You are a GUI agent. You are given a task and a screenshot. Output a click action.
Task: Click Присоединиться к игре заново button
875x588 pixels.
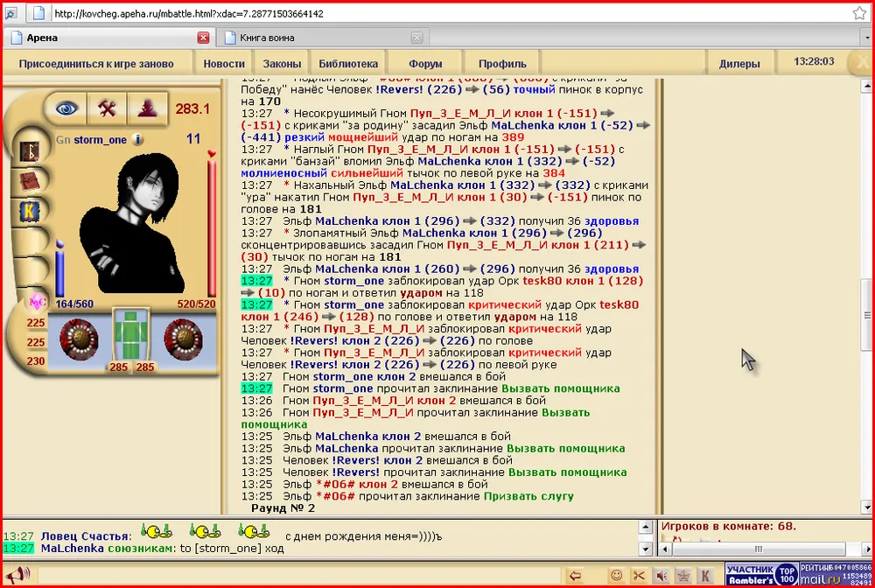(x=96, y=64)
